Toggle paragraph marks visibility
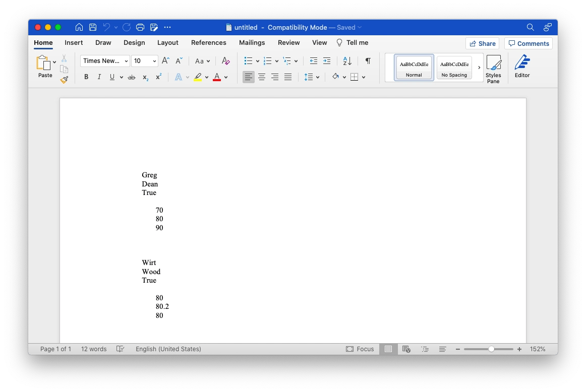586x392 pixels. pos(368,60)
